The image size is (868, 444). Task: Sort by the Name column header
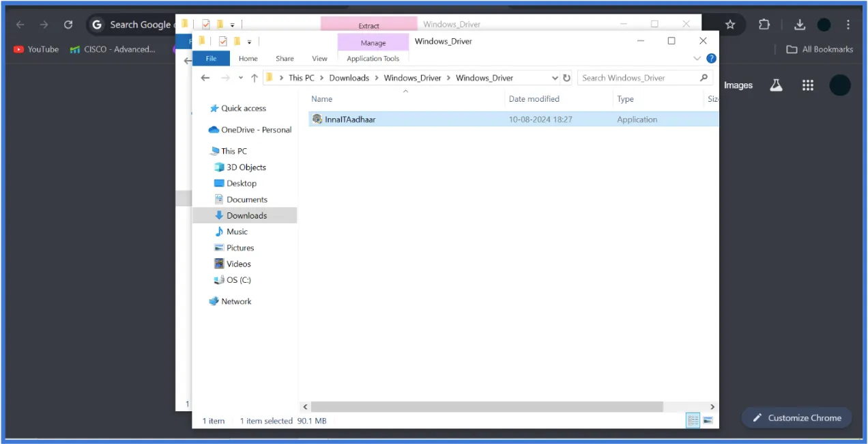(321, 99)
